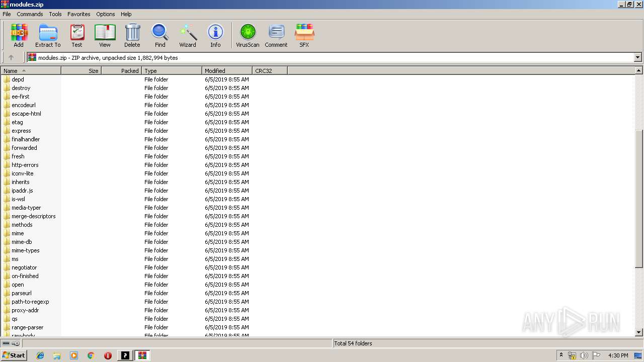This screenshot has height=362, width=644.
Task: Select the proxy-addr folder
Action: tap(25, 310)
